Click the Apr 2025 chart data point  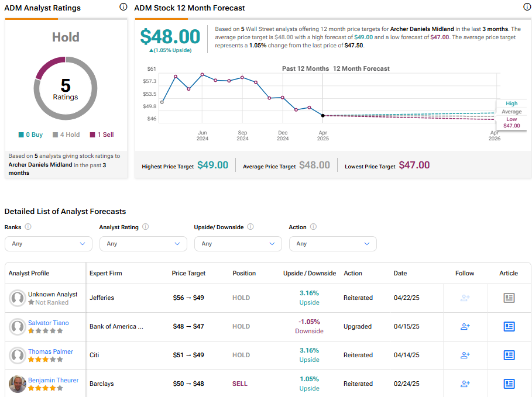click(323, 116)
